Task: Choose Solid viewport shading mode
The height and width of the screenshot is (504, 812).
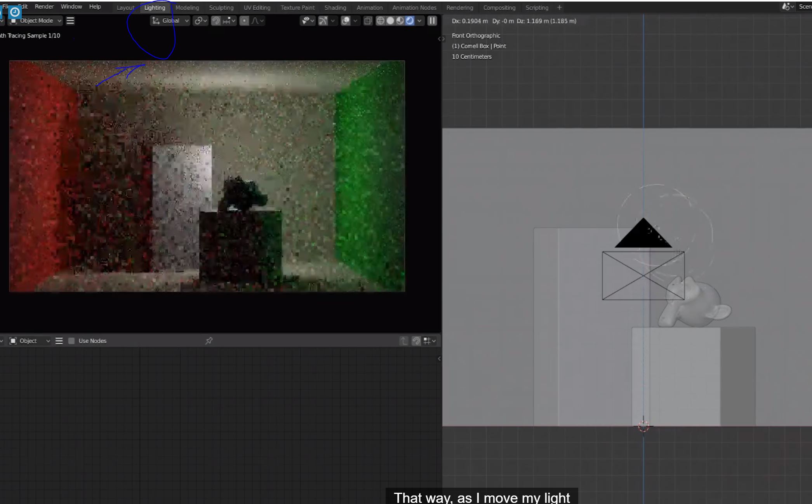Action: [x=390, y=21]
